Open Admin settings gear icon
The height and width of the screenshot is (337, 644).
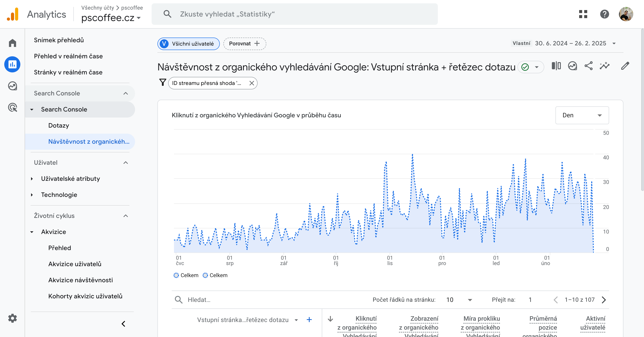(12, 318)
